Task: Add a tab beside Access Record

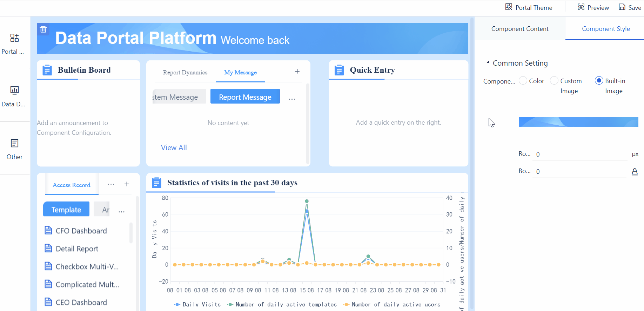Action: (x=127, y=184)
